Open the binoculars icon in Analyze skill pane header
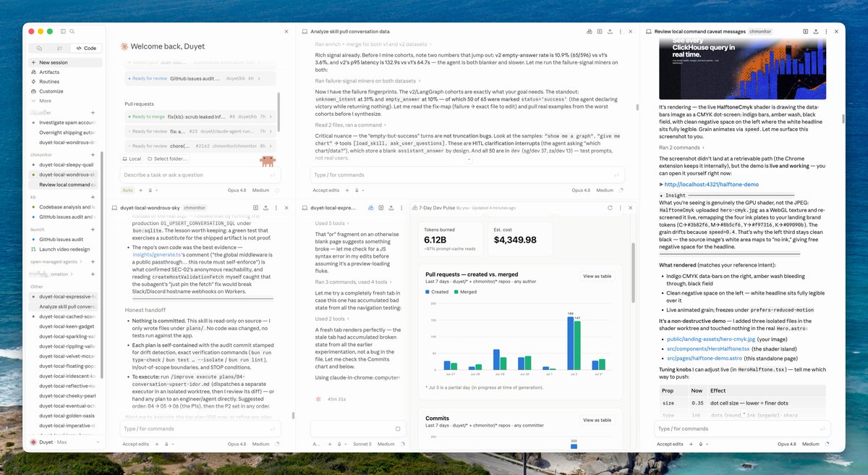 pos(590,32)
